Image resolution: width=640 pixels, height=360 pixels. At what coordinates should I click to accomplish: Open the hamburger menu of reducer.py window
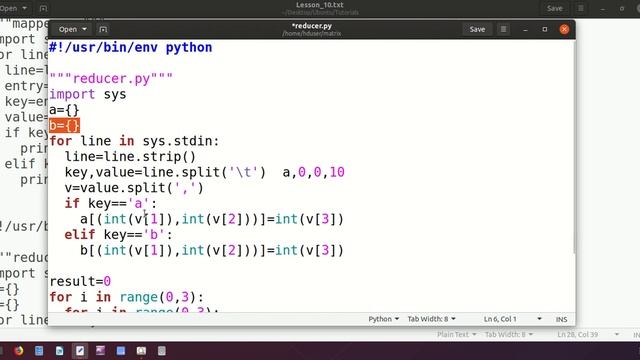pyautogui.click(x=503, y=29)
